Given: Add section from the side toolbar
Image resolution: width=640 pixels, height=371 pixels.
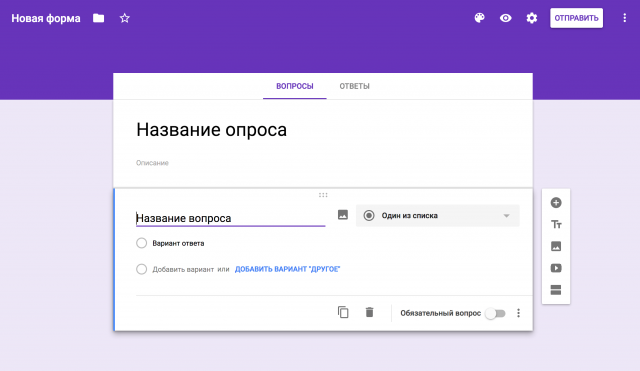Looking at the screenshot, I should point(556,290).
